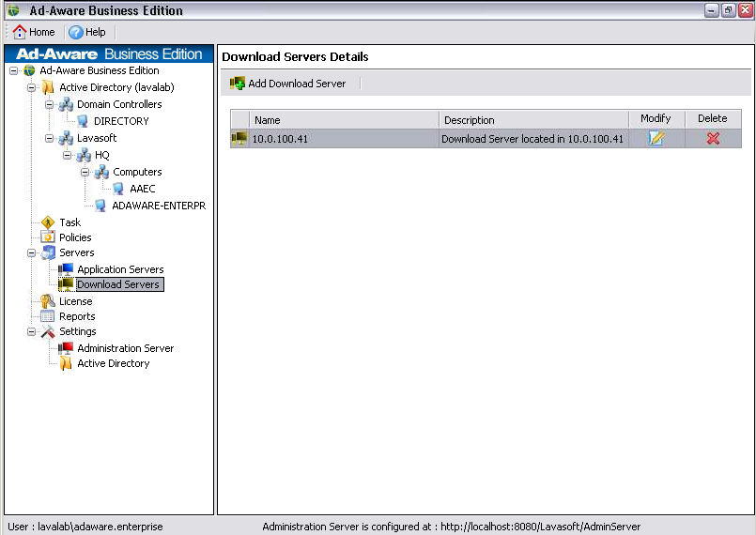Click the HQ network icon
The height and width of the screenshot is (535, 756).
coord(84,155)
